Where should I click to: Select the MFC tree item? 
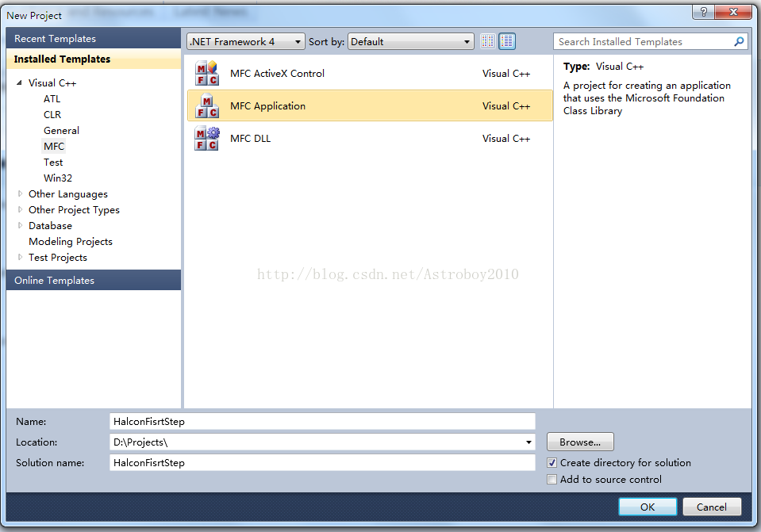click(x=54, y=147)
